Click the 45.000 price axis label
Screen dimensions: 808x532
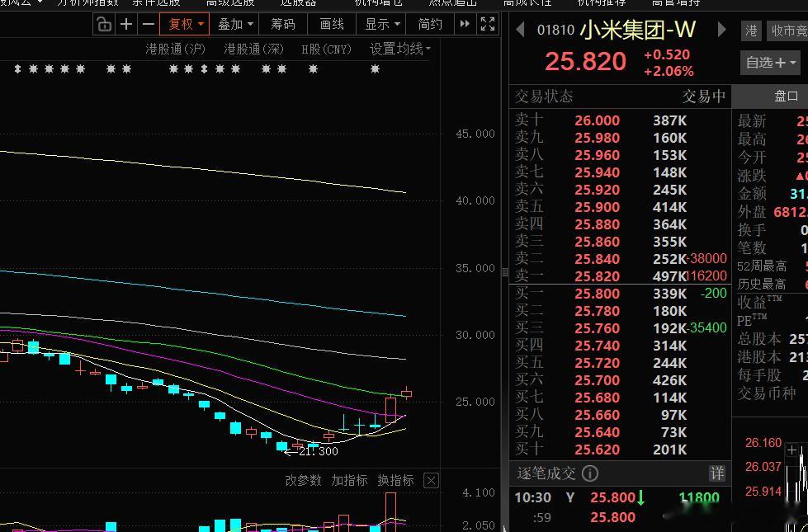(x=475, y=134)
